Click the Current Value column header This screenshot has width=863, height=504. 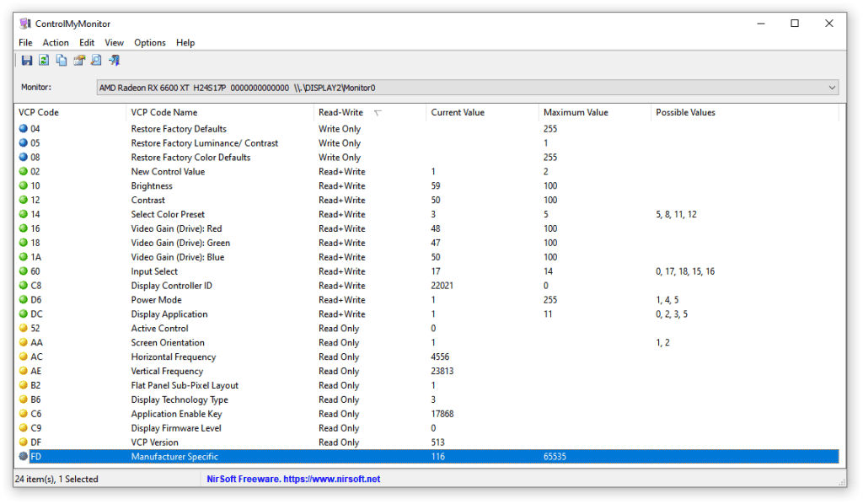[x=458, y=113]
